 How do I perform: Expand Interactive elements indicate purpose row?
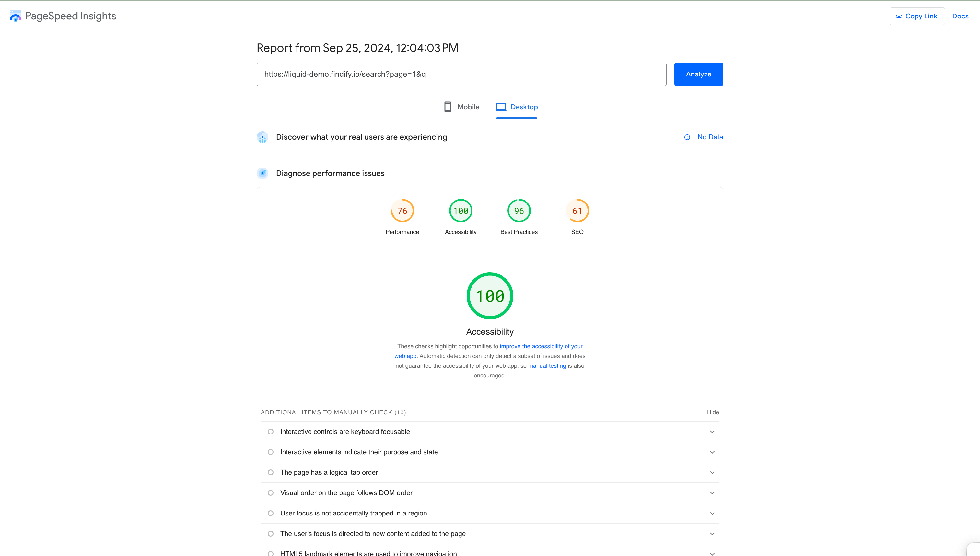pyautogui.click(x=712, y=452)
